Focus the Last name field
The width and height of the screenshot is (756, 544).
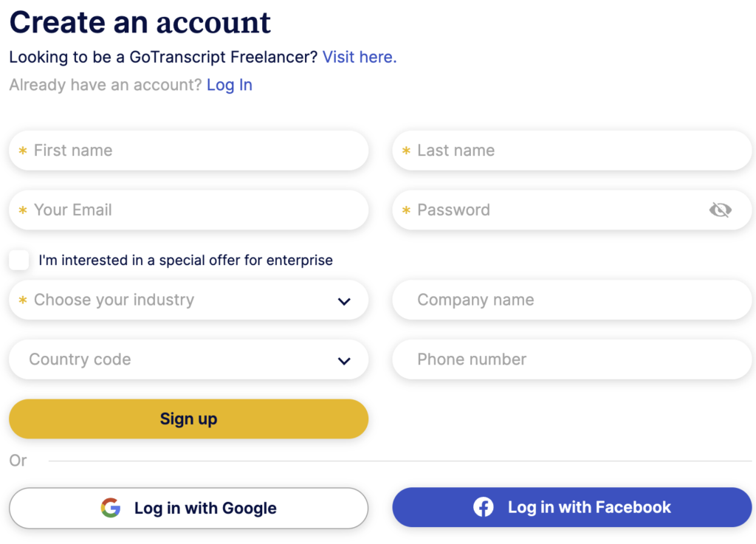click(572, 151)
